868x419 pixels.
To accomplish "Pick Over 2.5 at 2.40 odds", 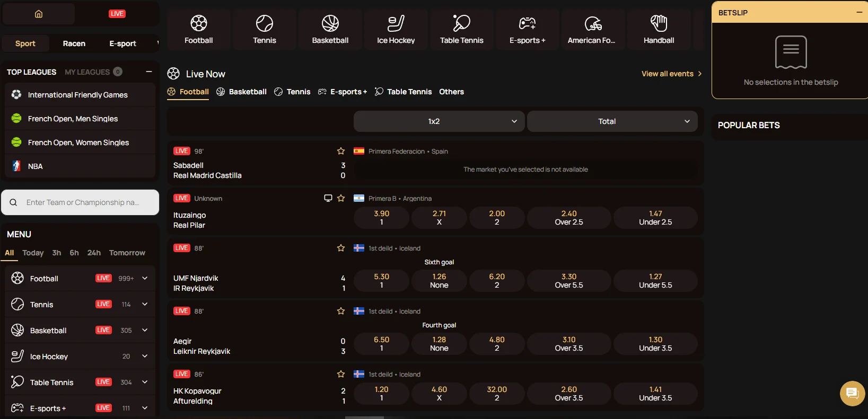I will (569, 218).
